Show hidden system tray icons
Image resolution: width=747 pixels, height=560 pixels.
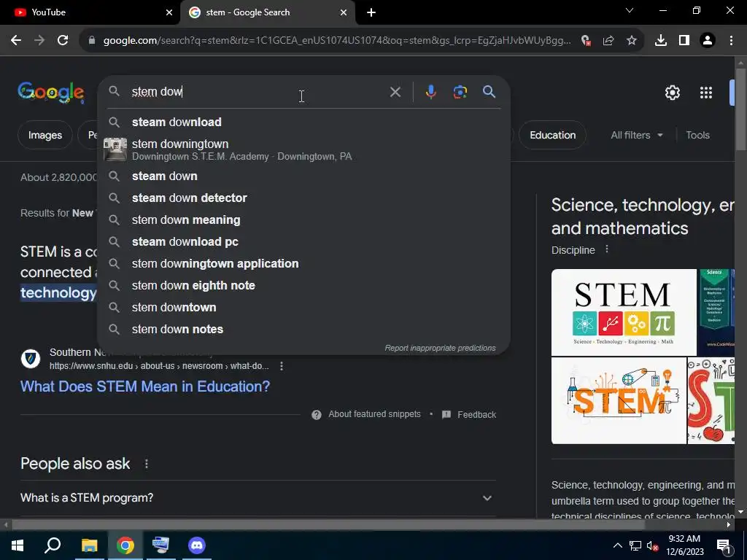[x=617, y=545]
